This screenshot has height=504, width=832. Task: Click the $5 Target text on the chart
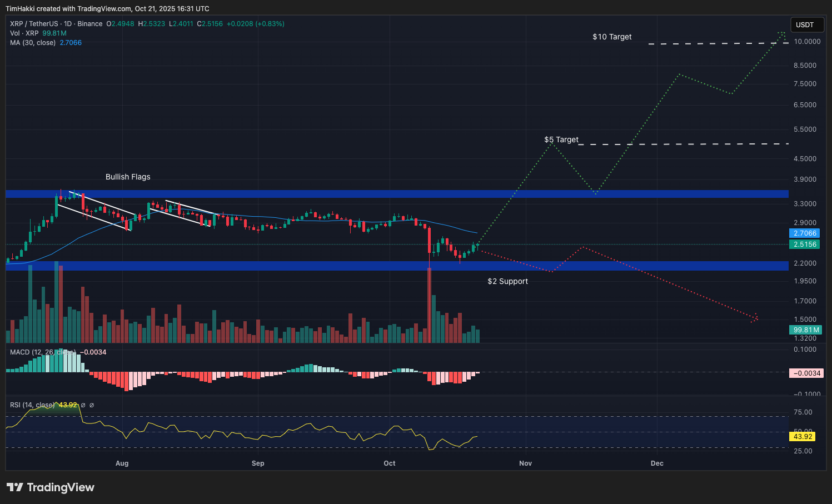(561, 139)
